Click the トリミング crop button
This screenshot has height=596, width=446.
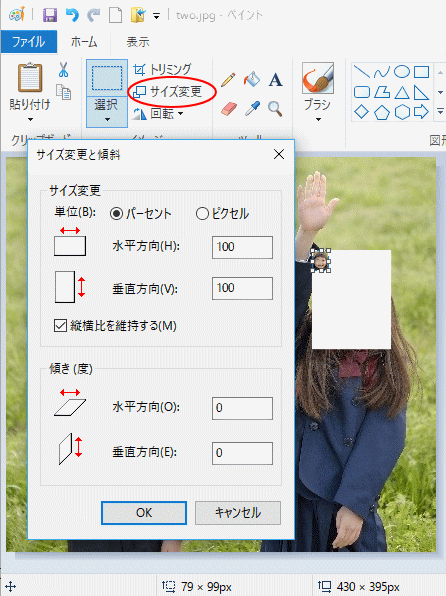tap(162, 69)
